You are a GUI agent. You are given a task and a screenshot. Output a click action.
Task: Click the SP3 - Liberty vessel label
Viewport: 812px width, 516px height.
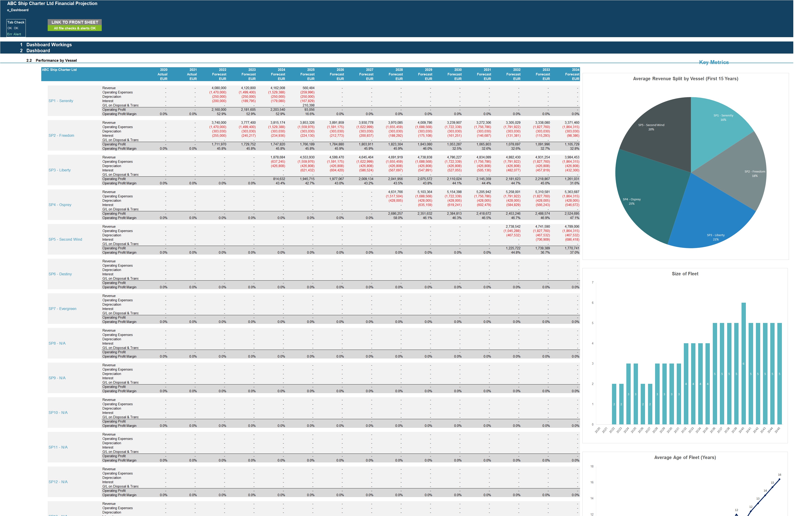(x=60, y=170)
